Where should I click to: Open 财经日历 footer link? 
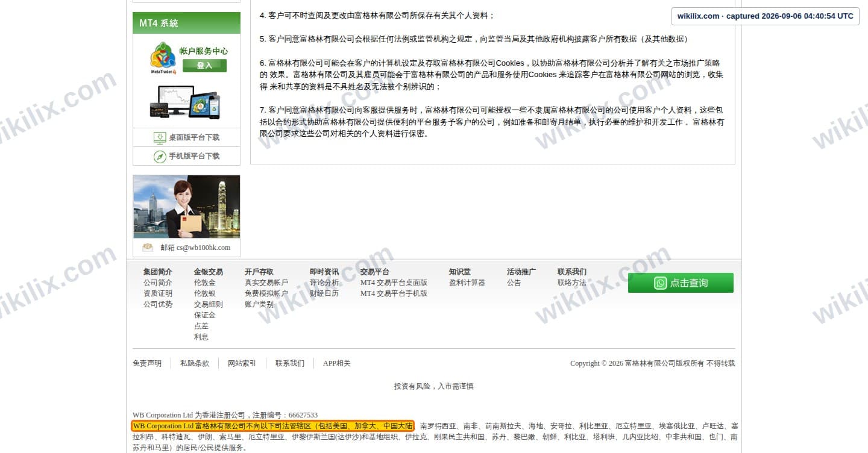[324, 293]
